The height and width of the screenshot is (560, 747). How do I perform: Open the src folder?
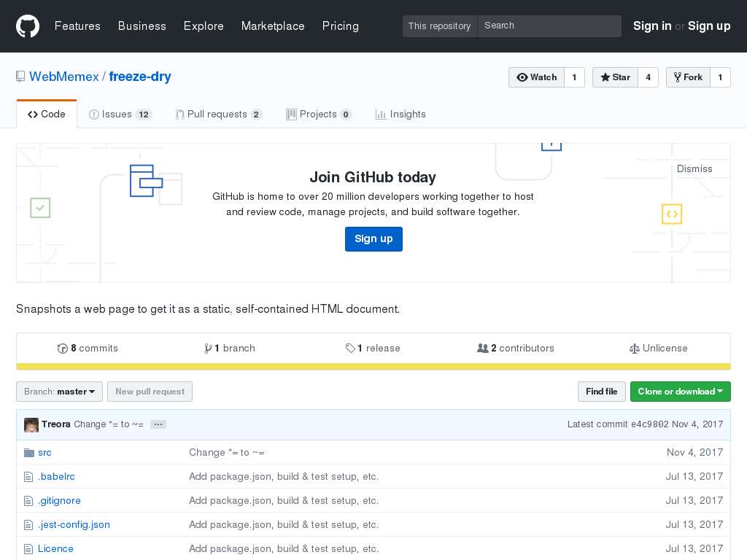click(44, 453)
